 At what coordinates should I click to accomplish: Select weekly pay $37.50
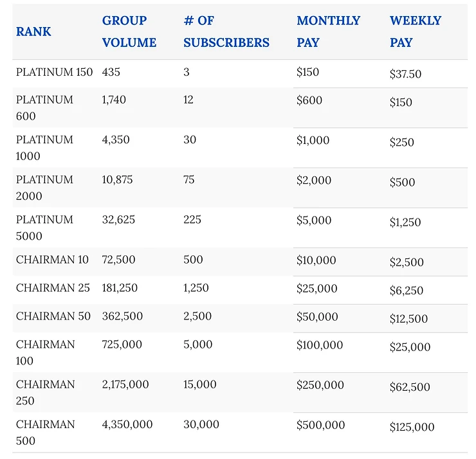[405, 74]
